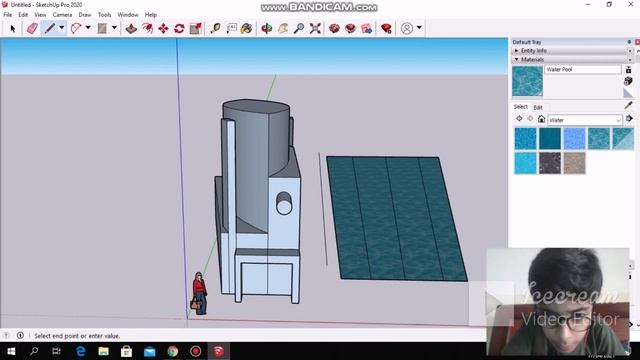
Task: Select the Paint Bucket tool
Action: (x=246, y=28)
